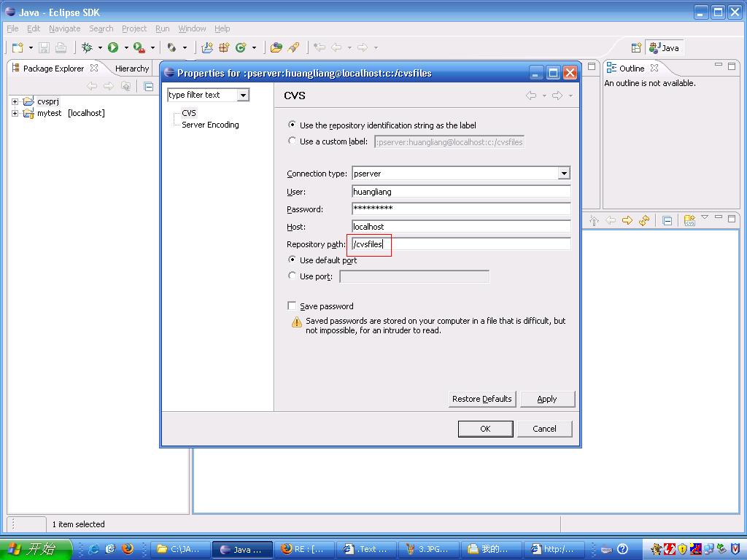Click the Open Type folder icon
This screenshot has width=747, height=560.
(276, 47)
